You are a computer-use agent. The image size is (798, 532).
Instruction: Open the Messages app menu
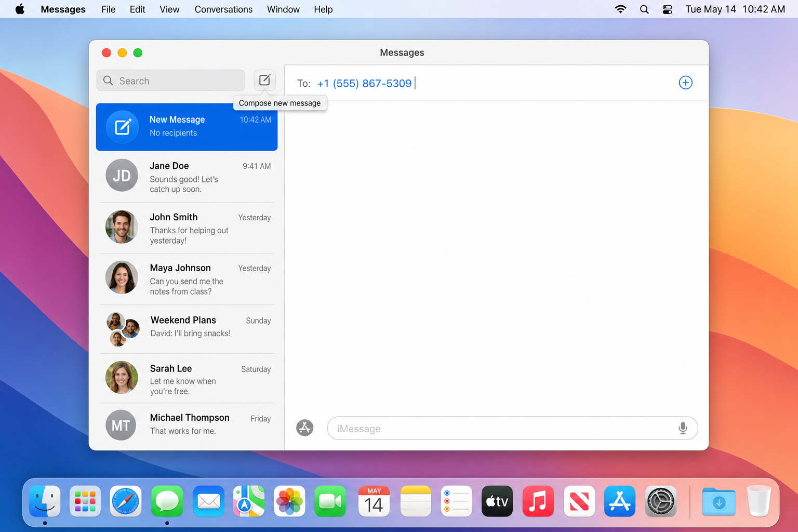(x=63, y=9)
